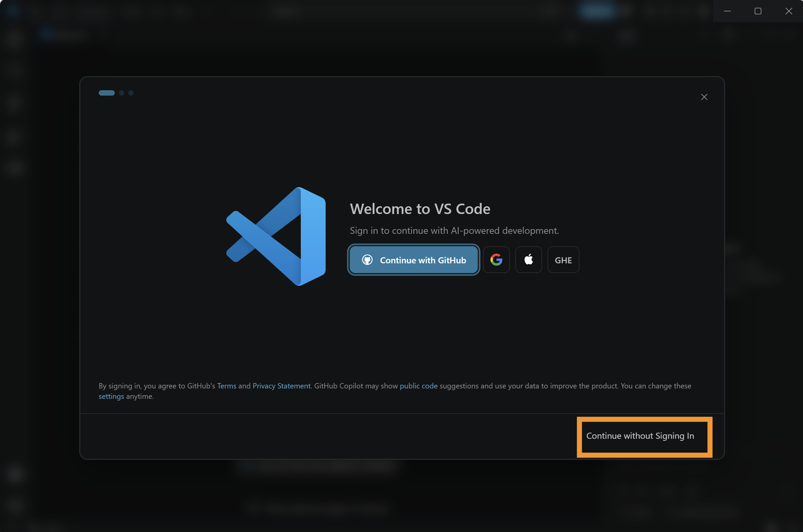Open the public code link

click(418, 386)
